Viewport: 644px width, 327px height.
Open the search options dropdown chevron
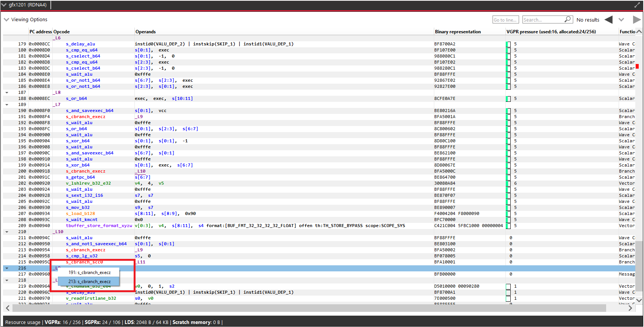pos(621,20)
